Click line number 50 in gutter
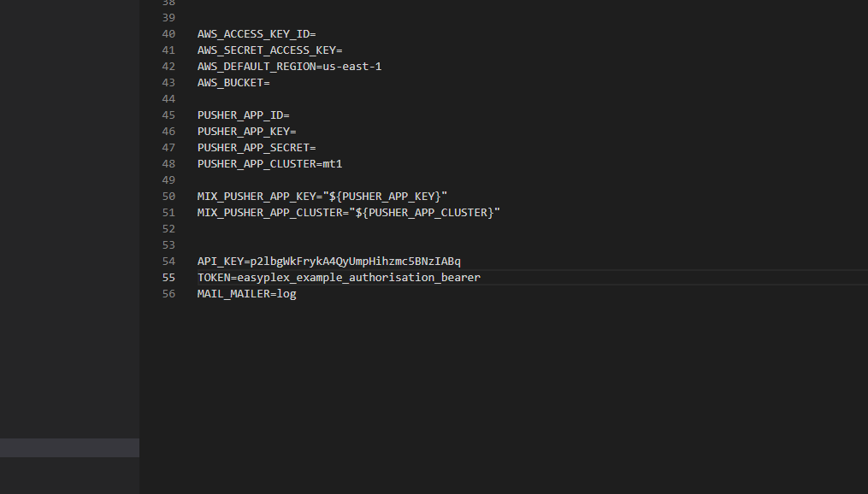Viewport: 868px width, 494px height. (x=168, y=197)
